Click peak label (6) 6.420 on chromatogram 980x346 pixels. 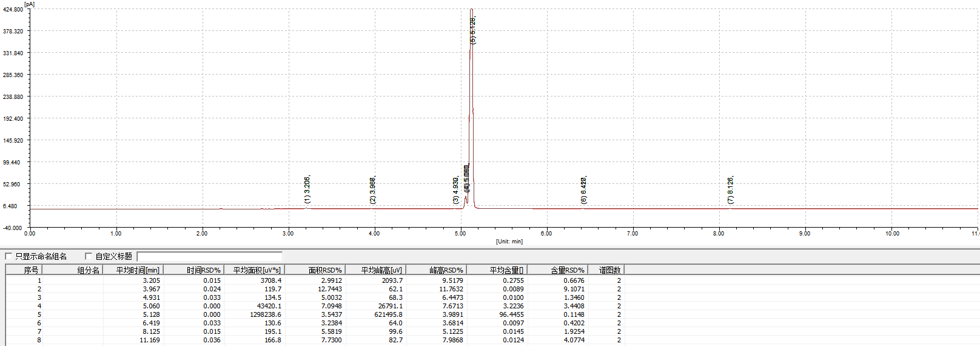click(583, 189)
